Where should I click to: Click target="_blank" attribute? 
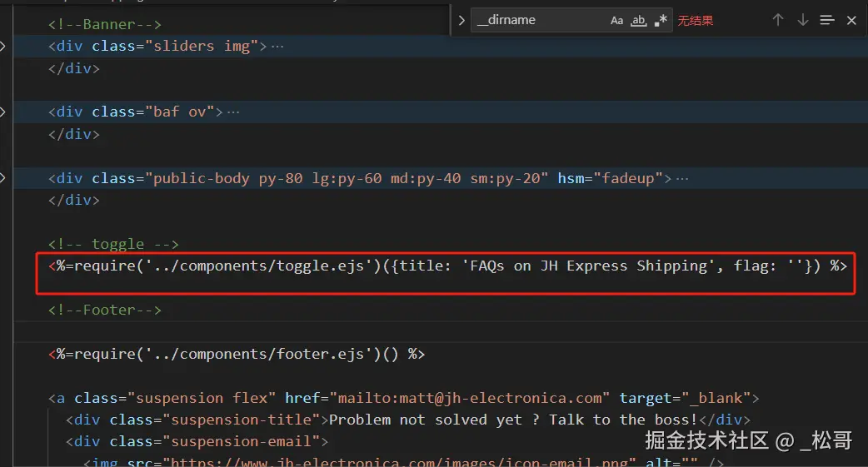685,399
